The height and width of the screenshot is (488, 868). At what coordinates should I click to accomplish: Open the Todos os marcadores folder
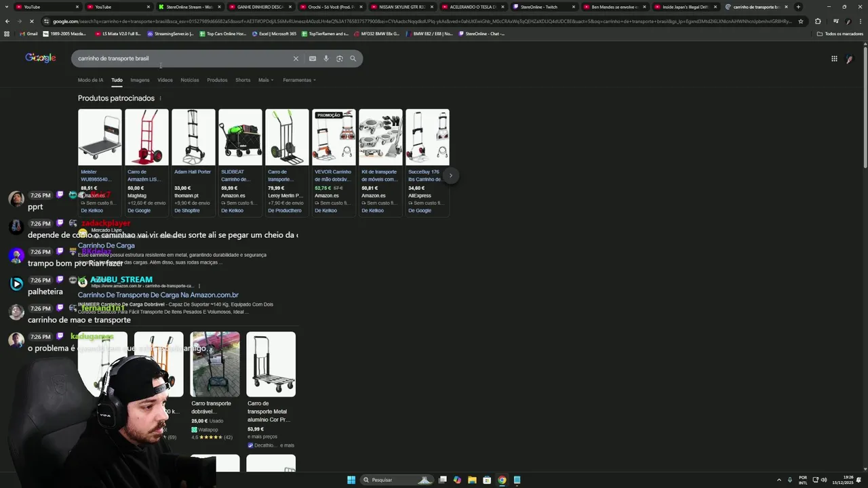pos(840,33)
